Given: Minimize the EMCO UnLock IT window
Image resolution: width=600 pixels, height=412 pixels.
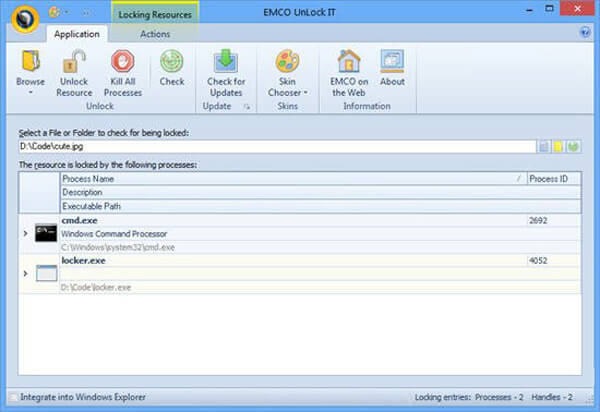Looking at the screenshot, I should 529,10.
